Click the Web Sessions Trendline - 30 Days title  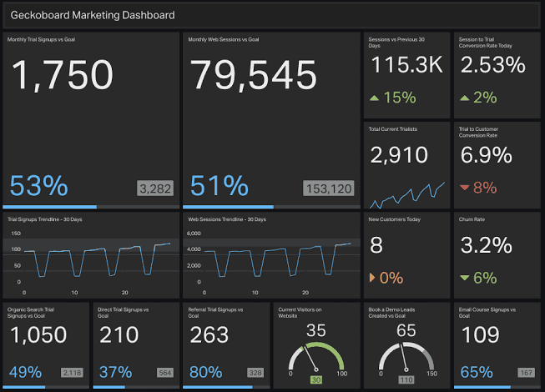coord(227,219)
